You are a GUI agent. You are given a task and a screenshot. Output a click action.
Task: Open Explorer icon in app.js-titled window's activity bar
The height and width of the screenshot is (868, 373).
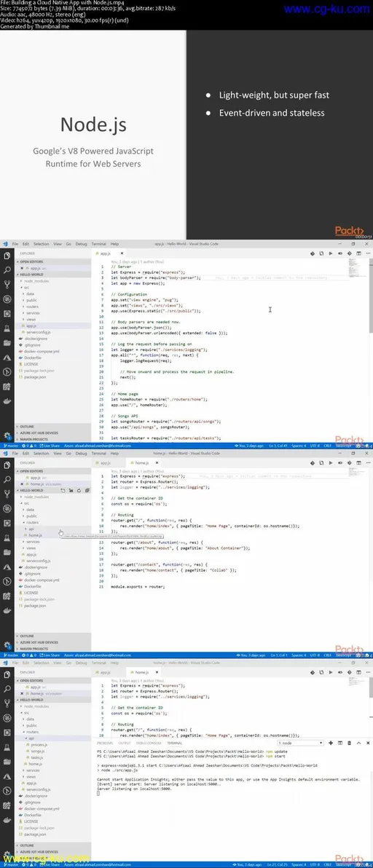pyautogui.click(x=7, y=255)
